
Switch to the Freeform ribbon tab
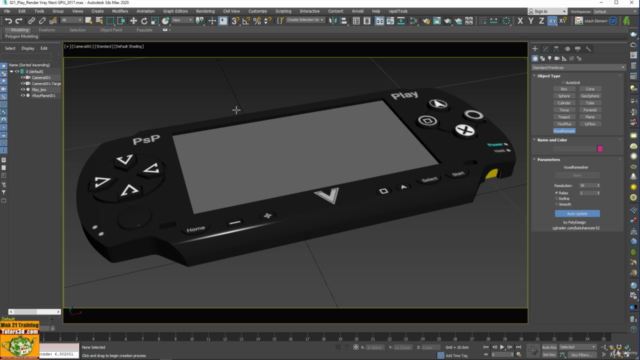47,30
